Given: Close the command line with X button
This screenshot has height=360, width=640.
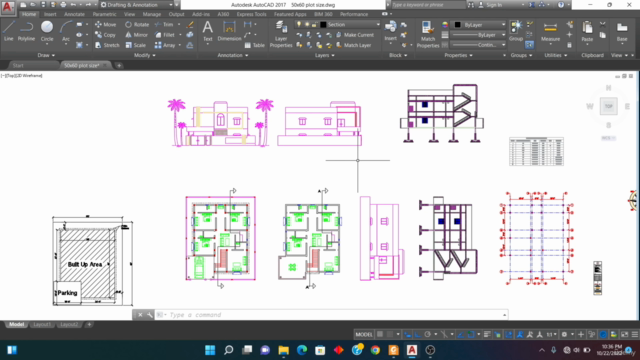Looking at the screenshot, I should pos(140,315).
